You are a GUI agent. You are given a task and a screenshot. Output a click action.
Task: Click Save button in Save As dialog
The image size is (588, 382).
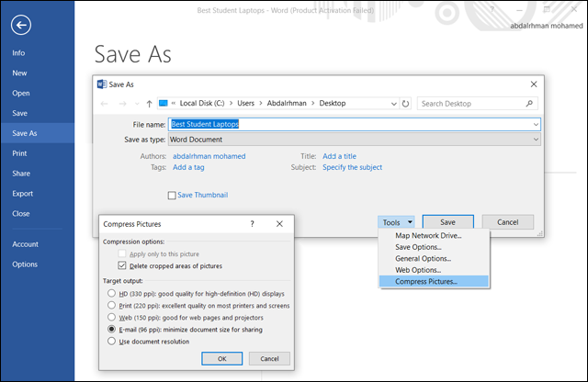(x=447, y=222)
